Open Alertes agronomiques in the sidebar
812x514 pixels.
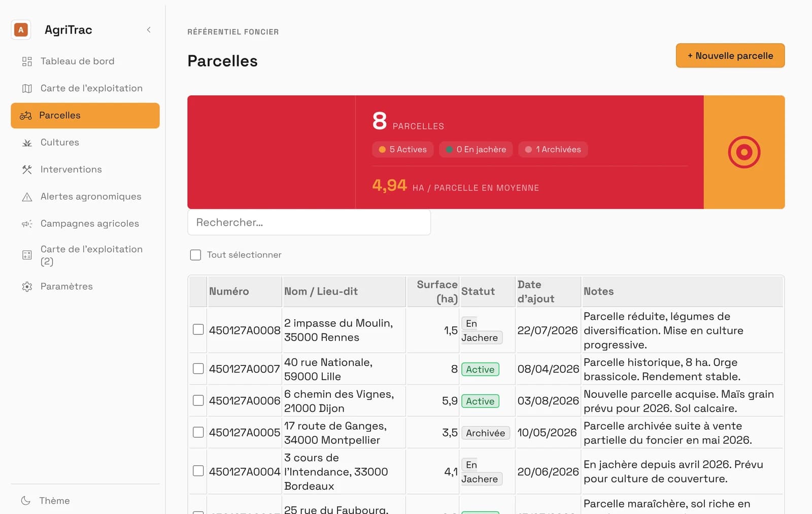tap(85, 197)
